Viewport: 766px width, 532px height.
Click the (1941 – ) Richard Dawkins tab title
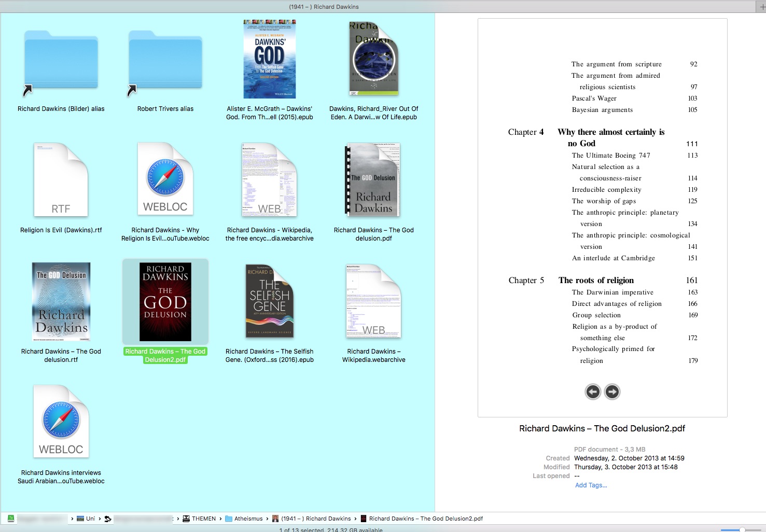point(324,7)
